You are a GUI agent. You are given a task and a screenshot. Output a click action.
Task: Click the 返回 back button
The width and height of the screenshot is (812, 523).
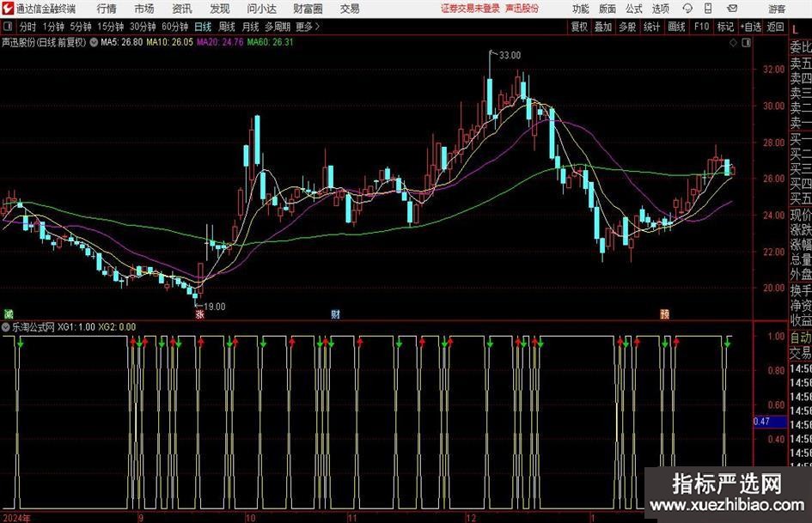point(775,27)
